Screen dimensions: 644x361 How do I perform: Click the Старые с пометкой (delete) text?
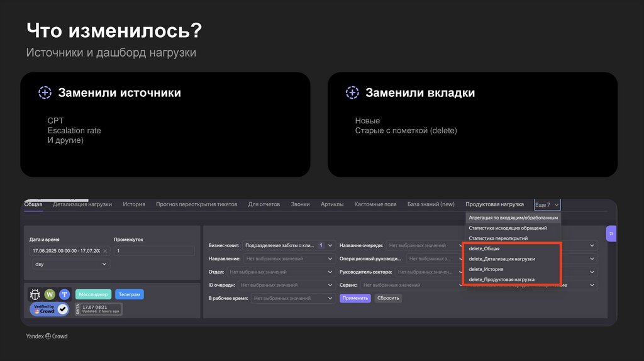[406, 131]
